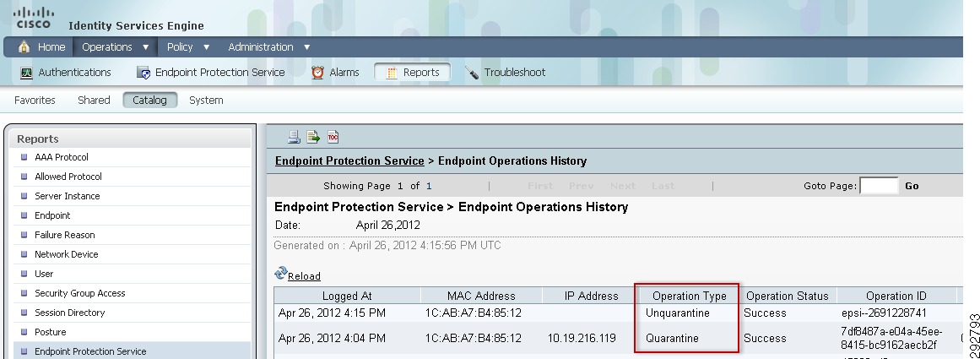Click the IP Address column header
The width and height of the screenshot is (980, 359).
590,296
